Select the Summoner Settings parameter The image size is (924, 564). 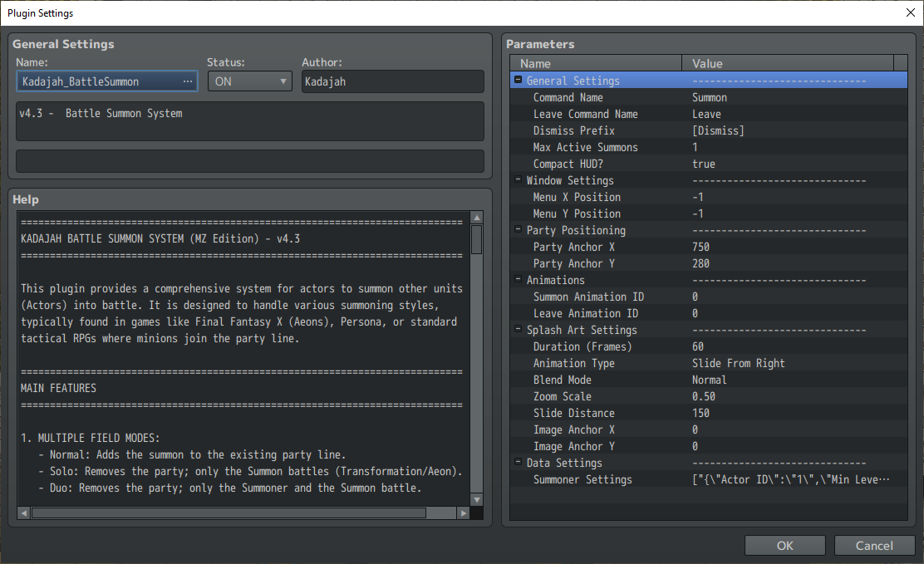708,479
